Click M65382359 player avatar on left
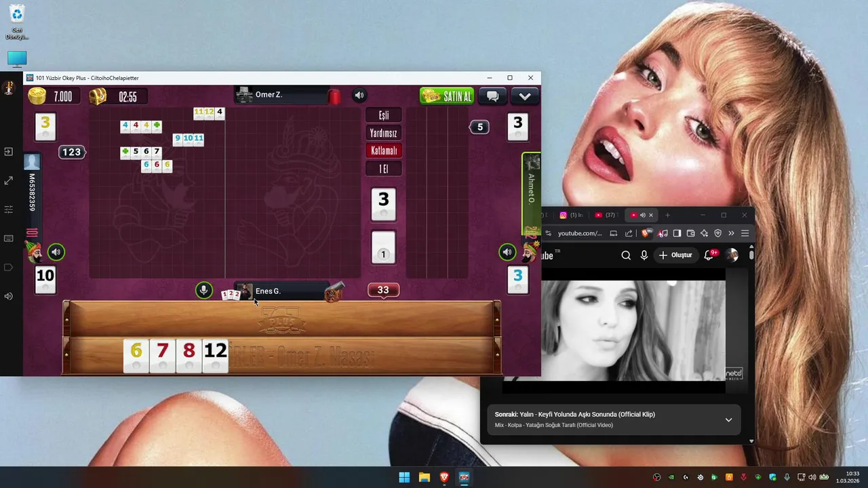This screenshot has width=868, height=488. (32, 161)
